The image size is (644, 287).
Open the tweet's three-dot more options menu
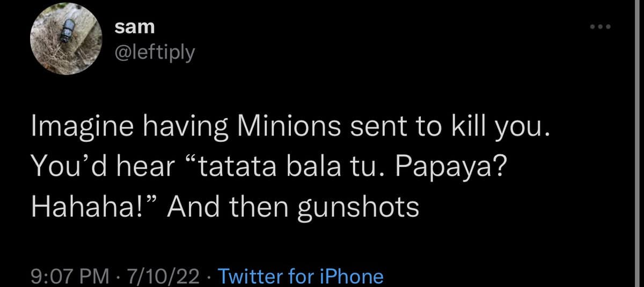click(599, 27)
